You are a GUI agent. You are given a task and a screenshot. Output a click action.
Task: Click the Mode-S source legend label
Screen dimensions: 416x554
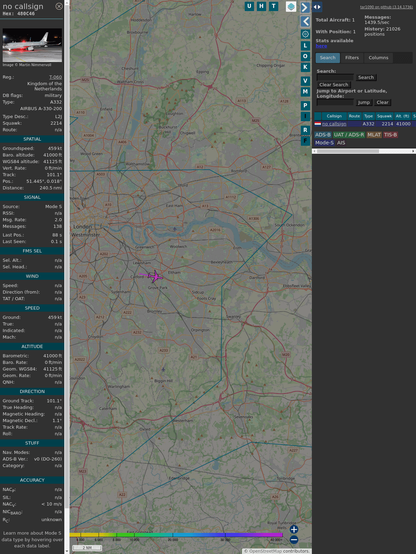click(324, 142)
